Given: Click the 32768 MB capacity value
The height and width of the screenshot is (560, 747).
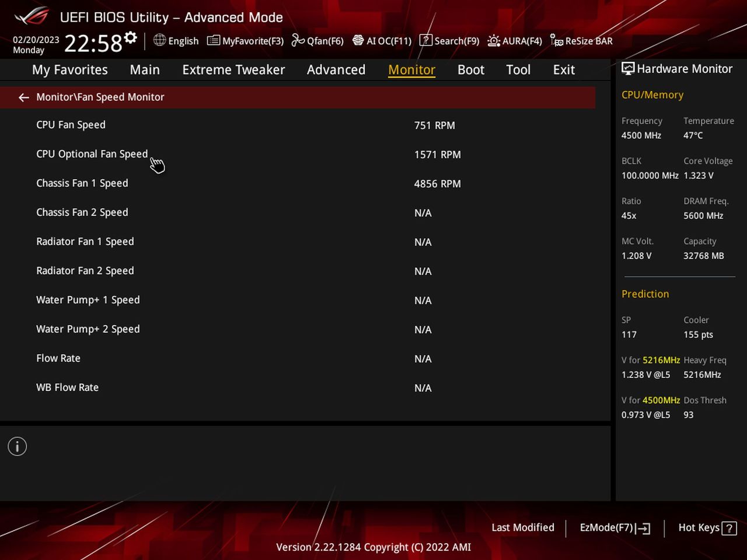Looking at the screenshot, I should point(704,256).
